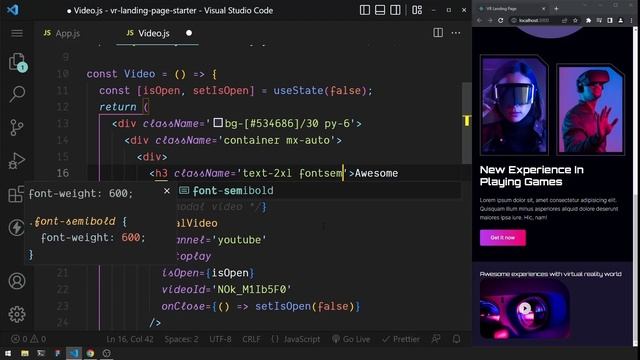Click "New Experience In Playing Games" heading
The width and height of the screenshot is (640, 360).
pyautogui.click(x=531, y=176)
